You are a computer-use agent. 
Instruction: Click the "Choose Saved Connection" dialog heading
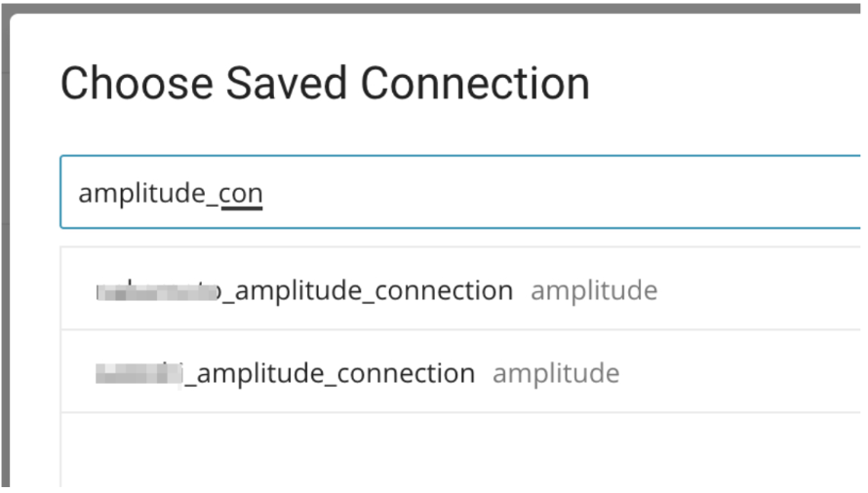pos(325,84)
